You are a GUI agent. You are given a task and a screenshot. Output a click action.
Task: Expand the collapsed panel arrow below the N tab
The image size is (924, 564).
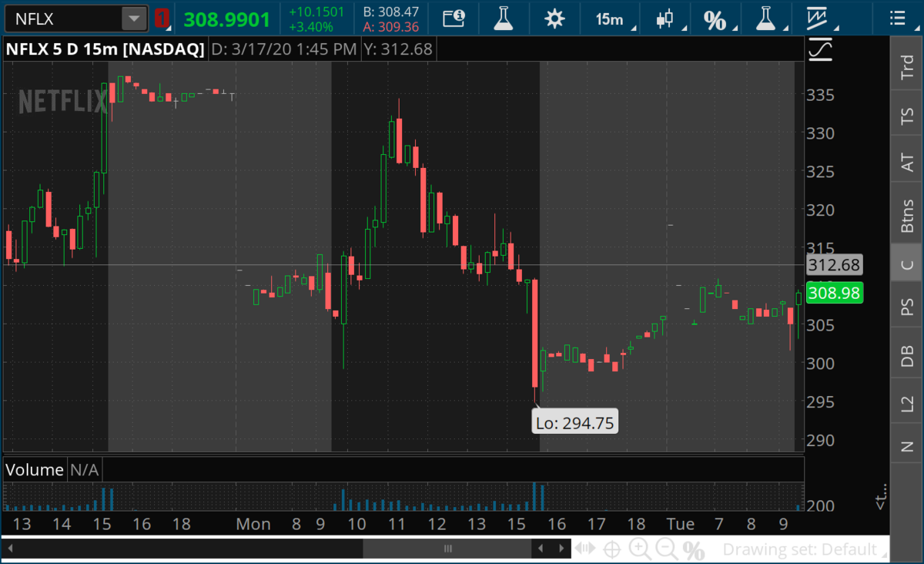click(x=882, y=495)
